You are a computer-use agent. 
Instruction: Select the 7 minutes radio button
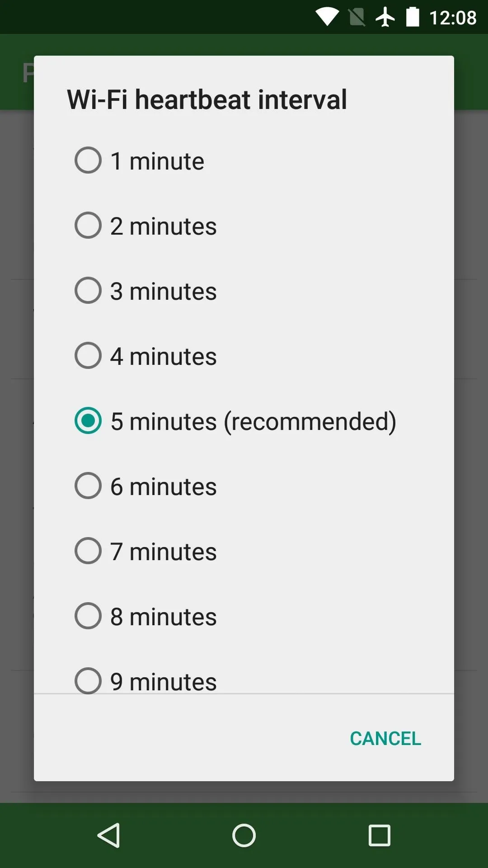click(244, 552)
